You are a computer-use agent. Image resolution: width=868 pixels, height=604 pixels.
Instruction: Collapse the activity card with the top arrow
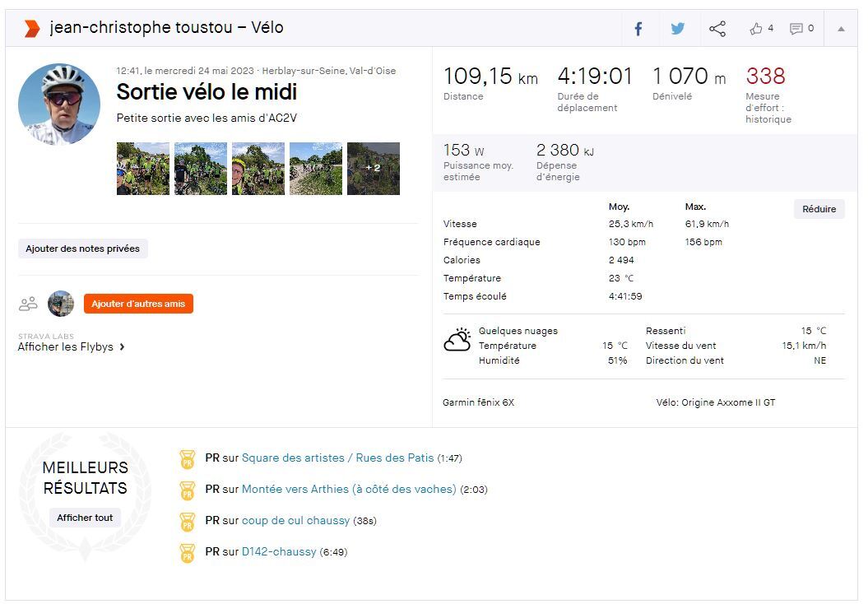pyautogui.click(x=841, y=29)
